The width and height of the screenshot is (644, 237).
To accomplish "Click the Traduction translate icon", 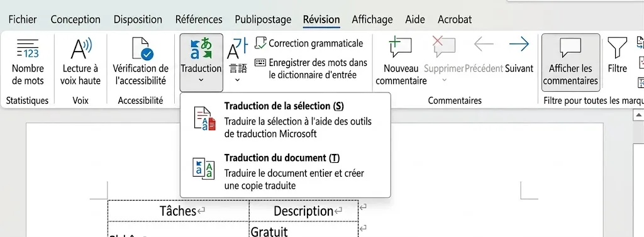I will click(x=201, y=48).
